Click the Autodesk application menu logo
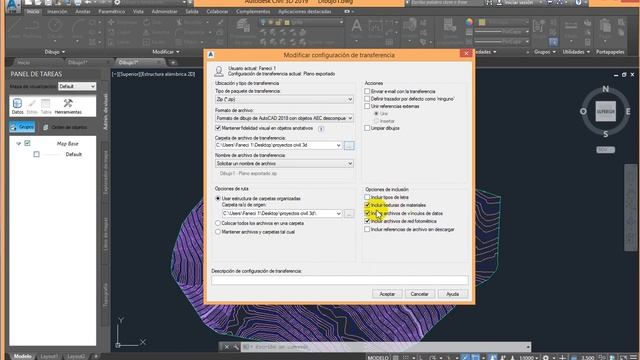 click(12, 4)
